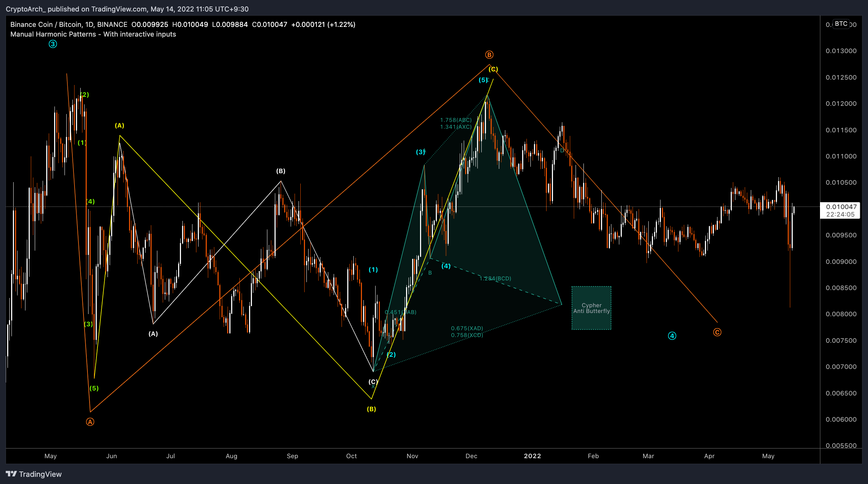The image size is (868, 484).
Task: Click the May label following Apr
Action: [x=768, y=456]
